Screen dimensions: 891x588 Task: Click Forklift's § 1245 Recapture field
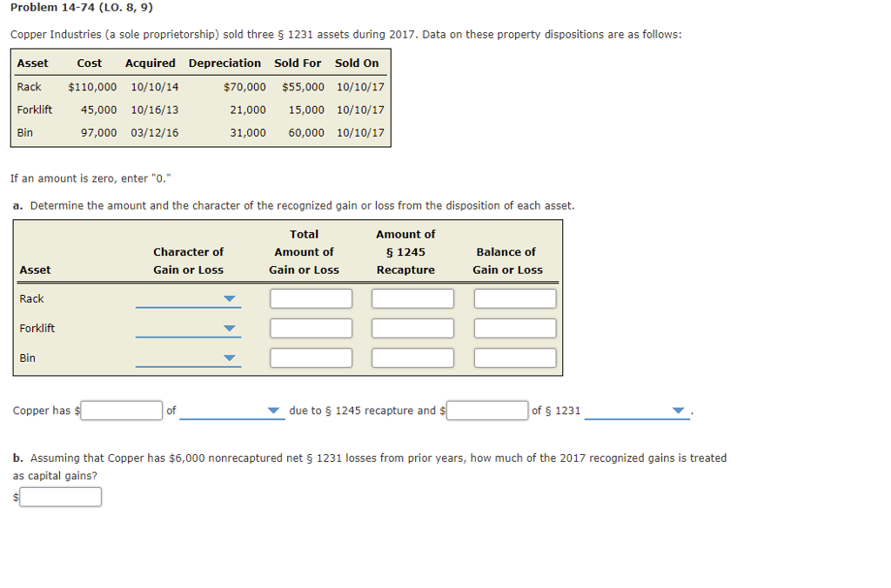coord(412,328)
